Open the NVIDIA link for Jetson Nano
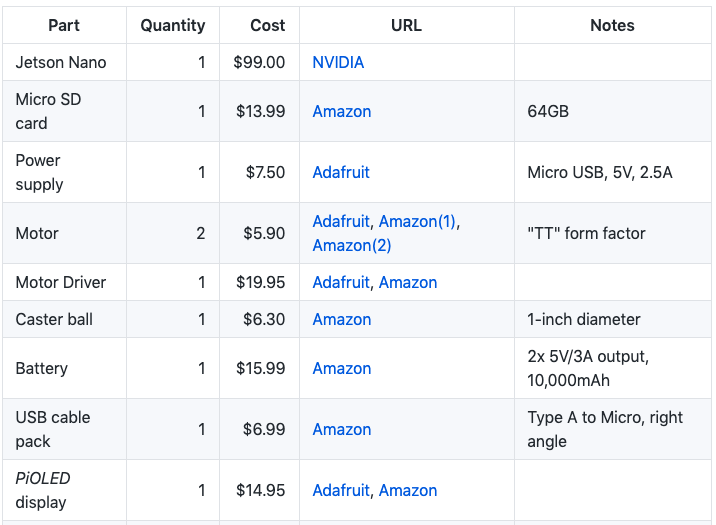 click(x=338, y=62)
